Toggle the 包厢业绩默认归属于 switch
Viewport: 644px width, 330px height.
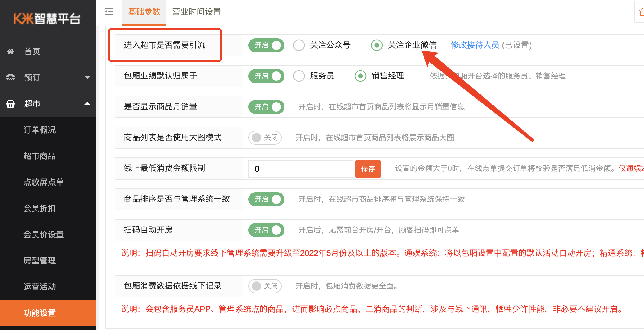click(266, 76)
